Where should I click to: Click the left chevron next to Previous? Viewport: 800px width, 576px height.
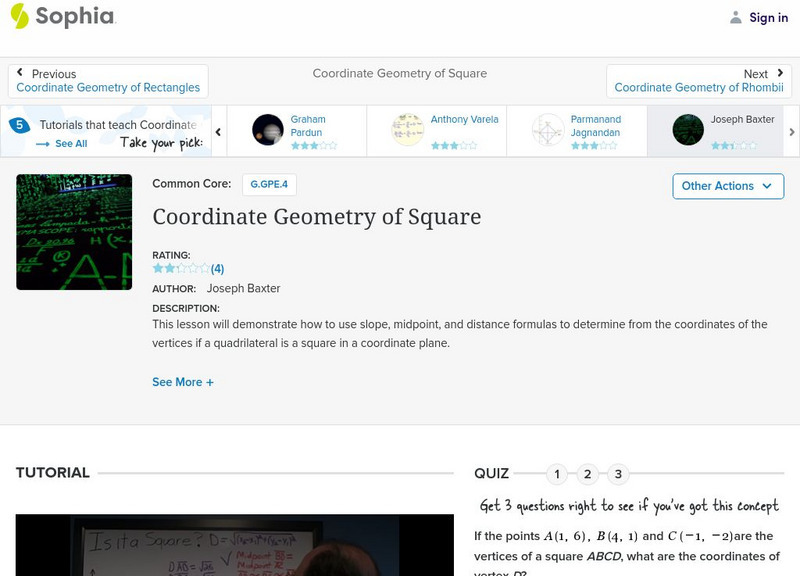coord(20,72)
